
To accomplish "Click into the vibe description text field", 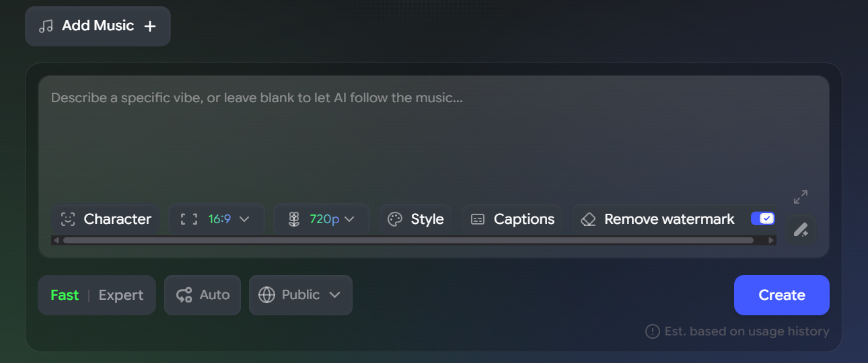I will tap(431, 134).
